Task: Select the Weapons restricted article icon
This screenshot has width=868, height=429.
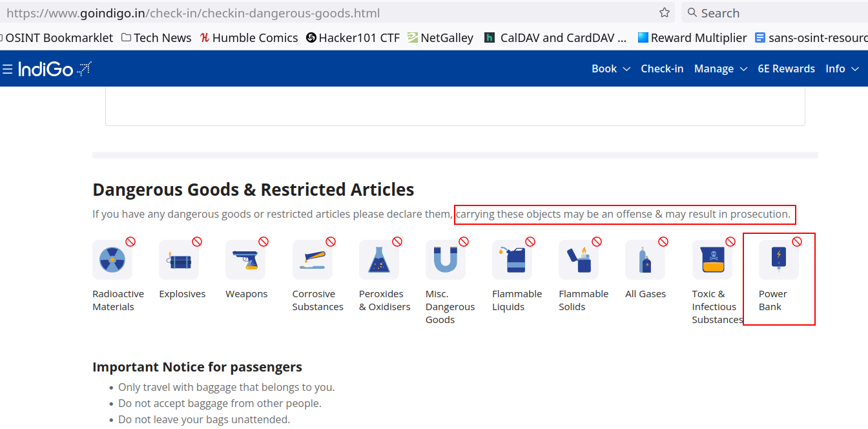Action: click(x=246, y=258)
